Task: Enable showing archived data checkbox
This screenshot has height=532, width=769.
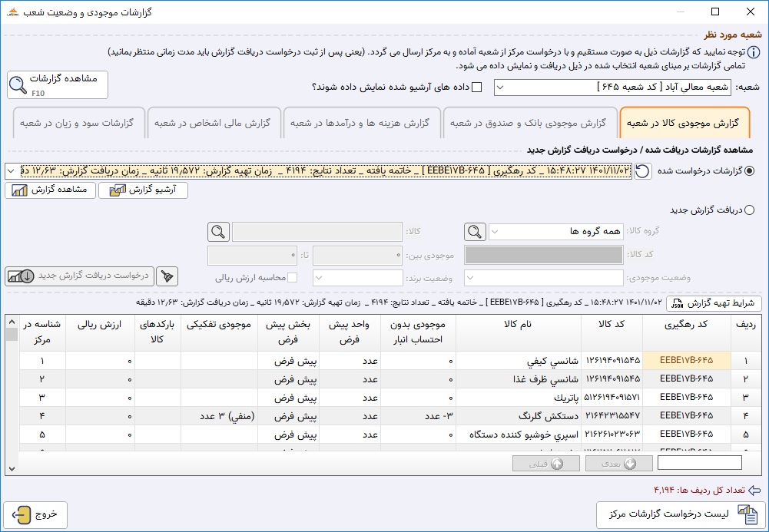Action: tap(476, 88)
